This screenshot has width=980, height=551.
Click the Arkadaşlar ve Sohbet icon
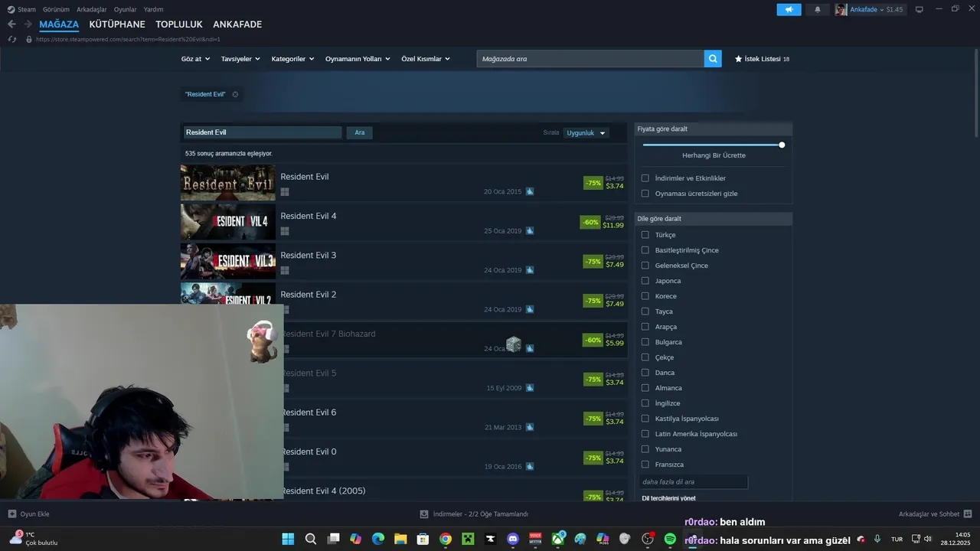pos(968,514)
